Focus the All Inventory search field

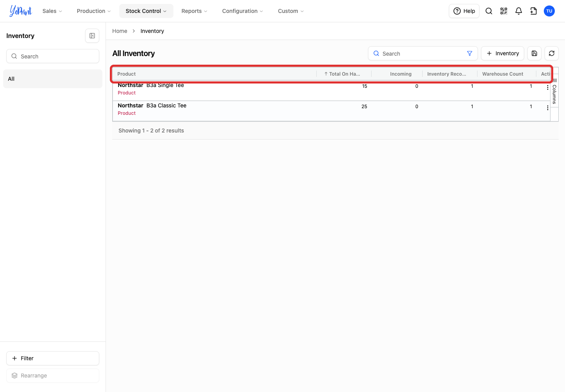(423, 53)
